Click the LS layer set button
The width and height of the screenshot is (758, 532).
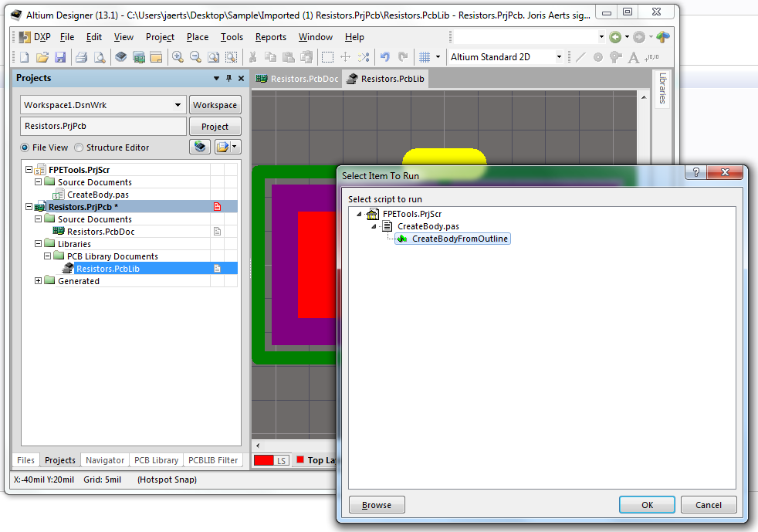(x=281, y=460)
